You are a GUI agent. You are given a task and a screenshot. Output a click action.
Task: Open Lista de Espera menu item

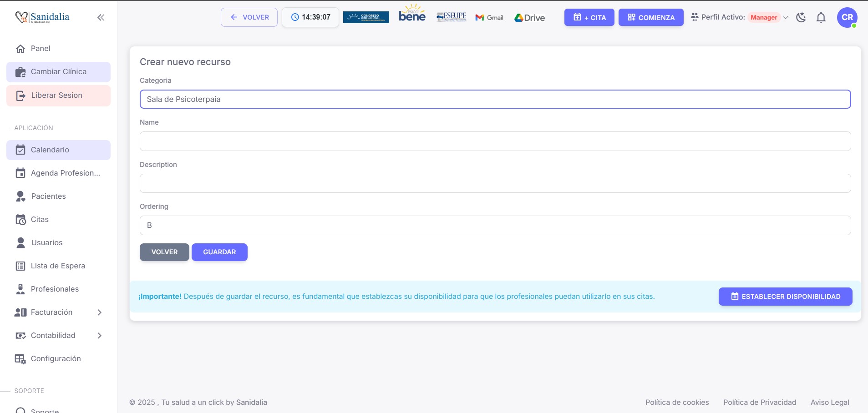58,266
